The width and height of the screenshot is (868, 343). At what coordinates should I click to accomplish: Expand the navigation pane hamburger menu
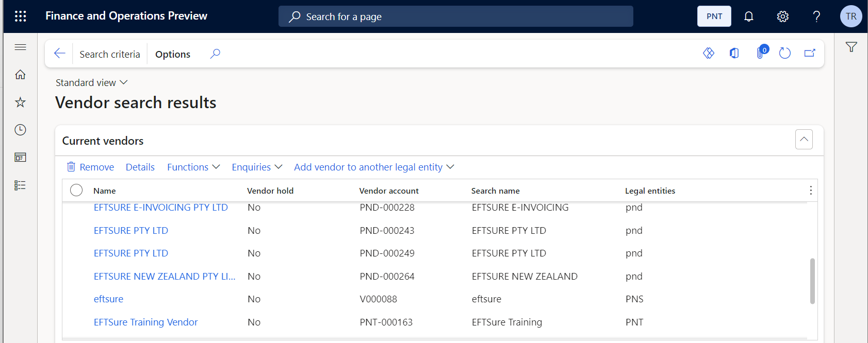click(21, 47)
